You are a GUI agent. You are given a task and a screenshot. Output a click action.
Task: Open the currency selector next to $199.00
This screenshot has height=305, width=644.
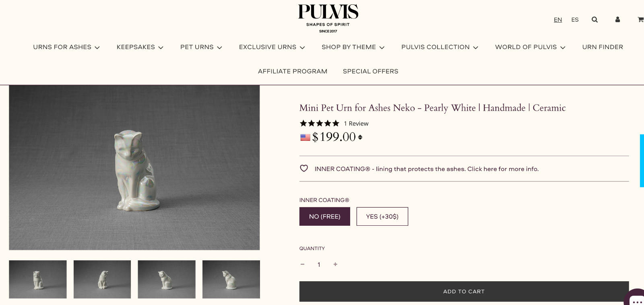(360, 137)
